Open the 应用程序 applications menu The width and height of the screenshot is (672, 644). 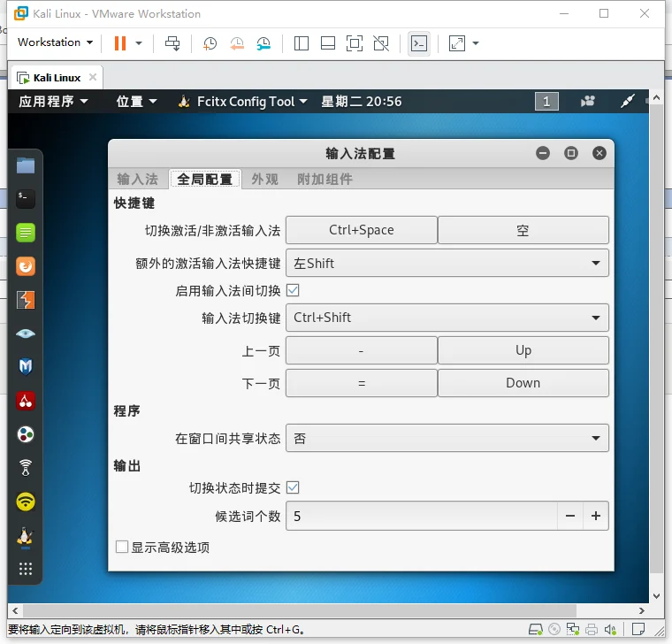(53, 102)
